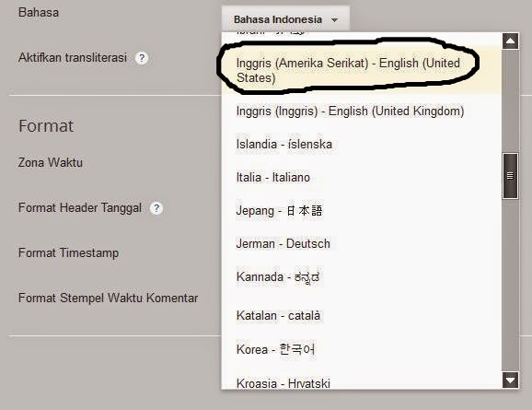
Task: Click the Format section heading
Action: click(x=46, y=126)
